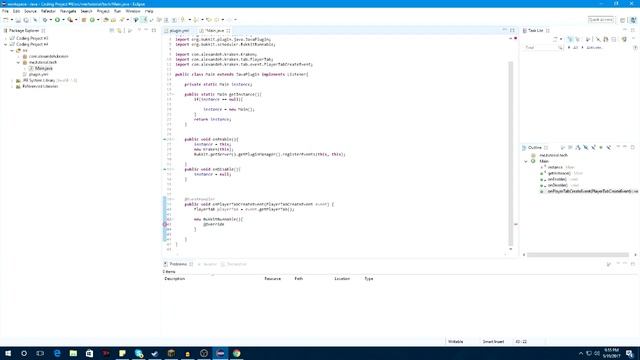Select Main.java in Package Explorer
Screen dimensions: 640x360
[44, 69]
